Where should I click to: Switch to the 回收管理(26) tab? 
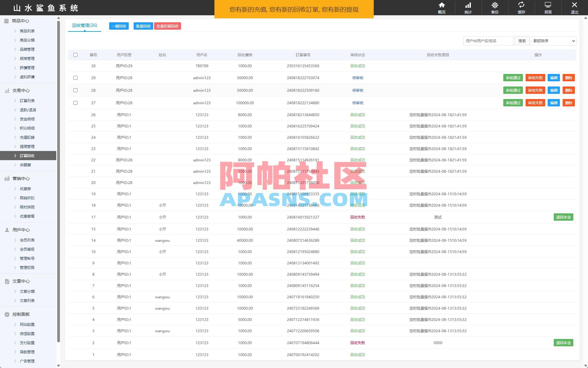(84, 25)
